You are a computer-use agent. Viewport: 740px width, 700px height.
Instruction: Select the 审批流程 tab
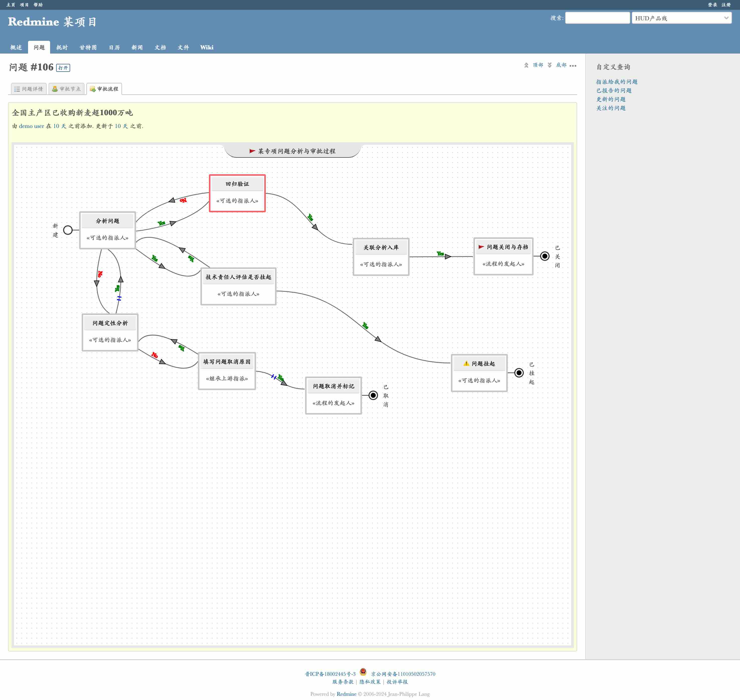click(x=104, y=89)
